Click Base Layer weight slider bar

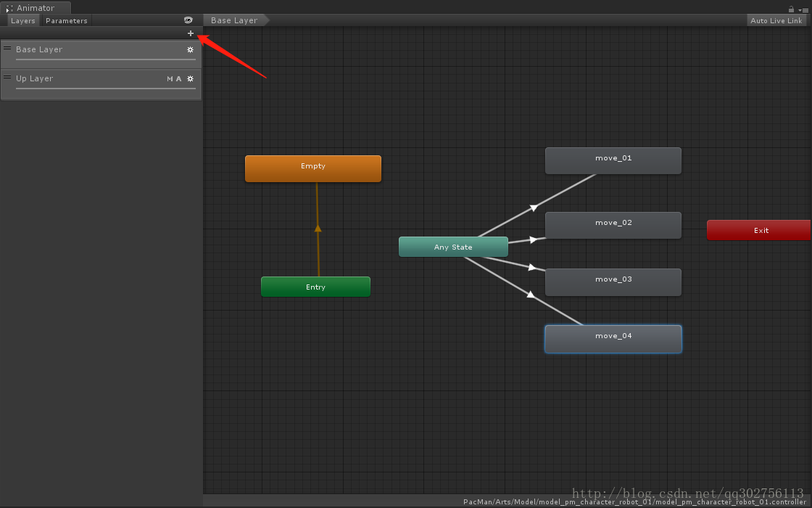pos(106,60)
